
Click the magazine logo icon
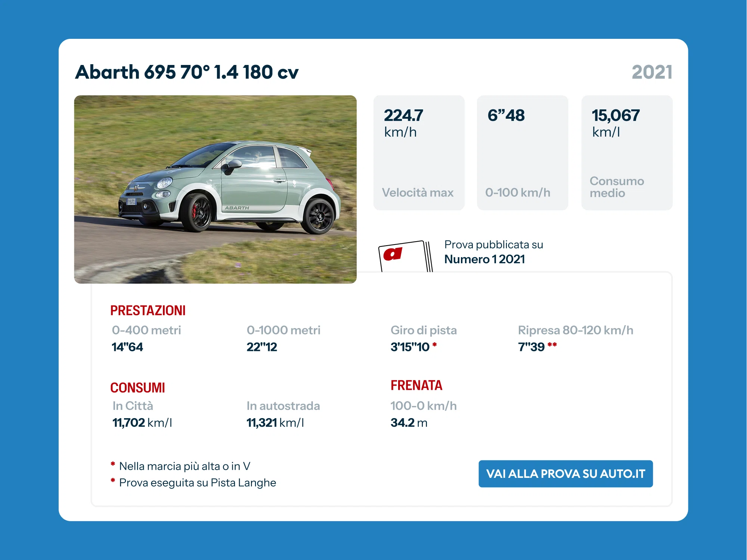(x=405, y=256)
